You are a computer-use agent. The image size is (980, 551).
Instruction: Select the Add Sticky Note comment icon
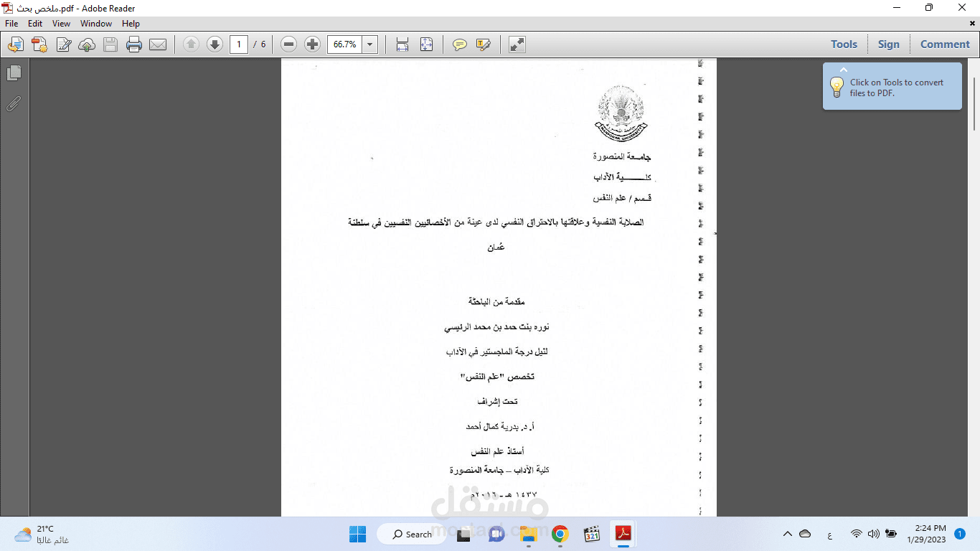[x=459, y=44]
